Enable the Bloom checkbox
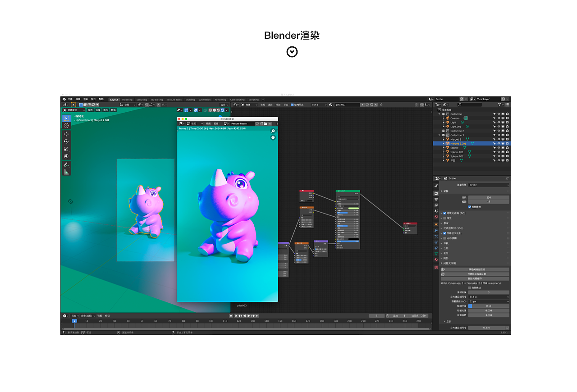The width and height of the screenshot is (577, 392). tap(444, 218)
